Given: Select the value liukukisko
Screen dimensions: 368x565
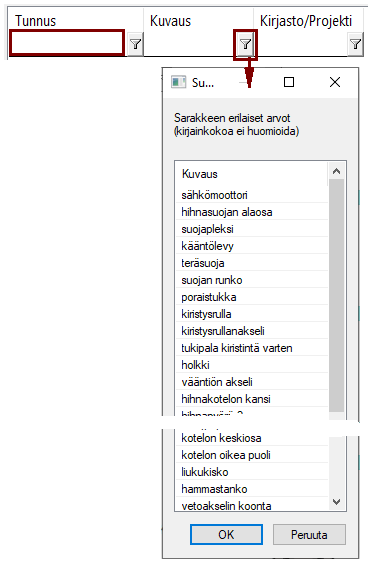Looking at the screenshot, I should pyautogui.click(x=252, y=472).
